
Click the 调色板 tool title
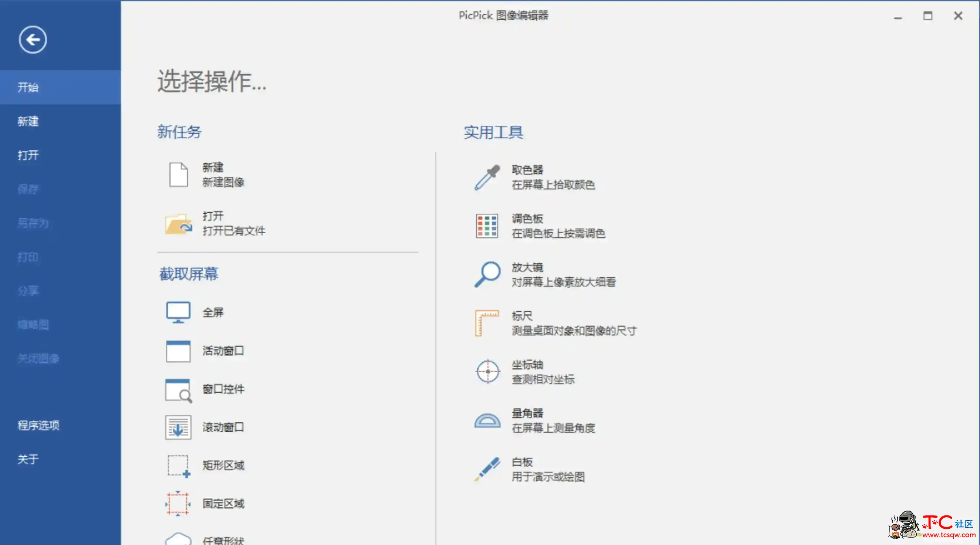527,218
